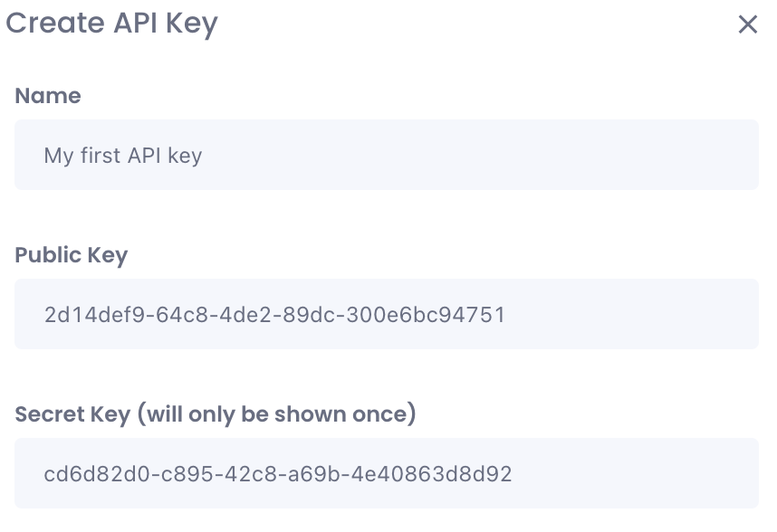
Task: Click the public key starting 2d14def9
Action: (x=274, y=315)
